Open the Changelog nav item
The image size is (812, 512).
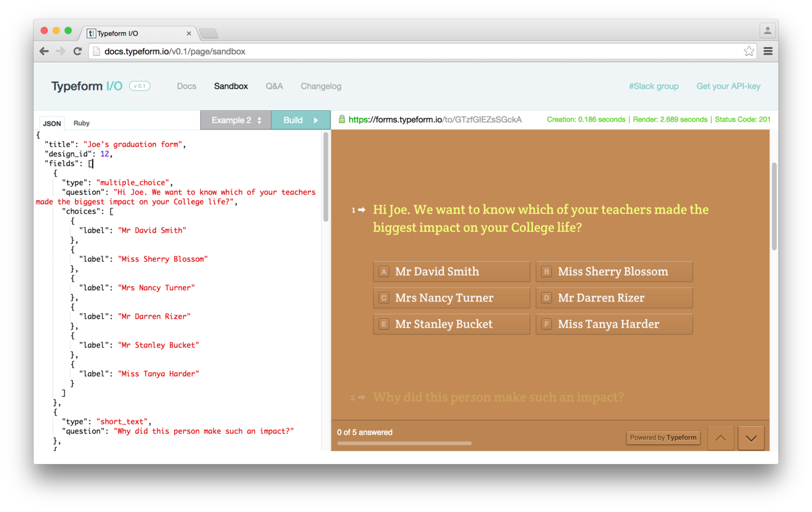pyautogui.click(x=321, y=86)
